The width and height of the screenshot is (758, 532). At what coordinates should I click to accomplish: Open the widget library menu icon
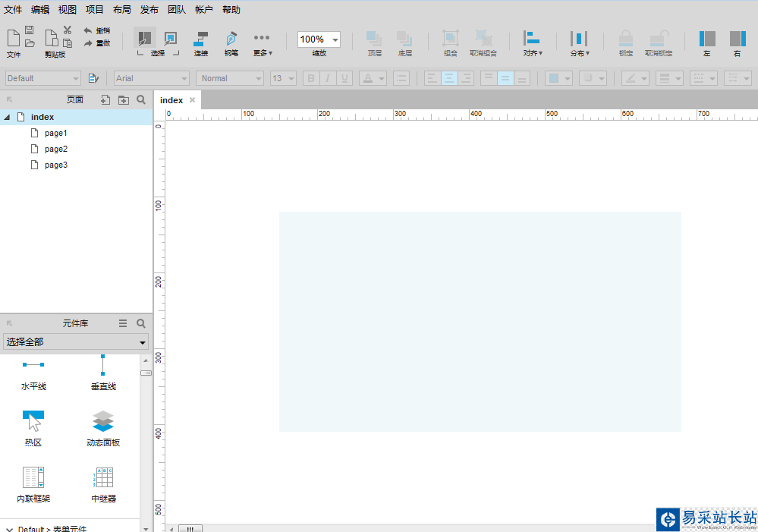click(x=123, y=323)
